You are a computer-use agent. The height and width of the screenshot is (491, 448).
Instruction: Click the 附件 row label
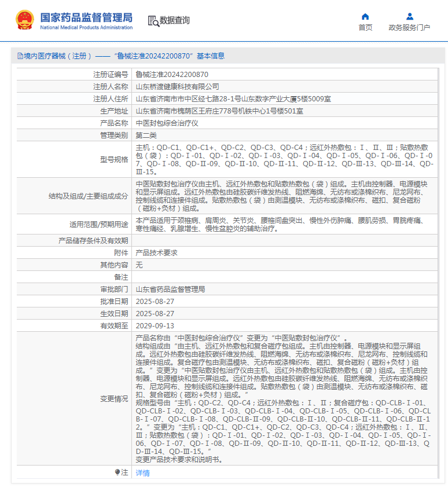tap(121, 252)
